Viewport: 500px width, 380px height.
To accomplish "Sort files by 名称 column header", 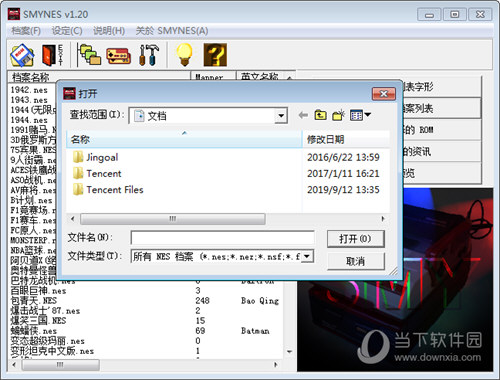I will 184,139.
